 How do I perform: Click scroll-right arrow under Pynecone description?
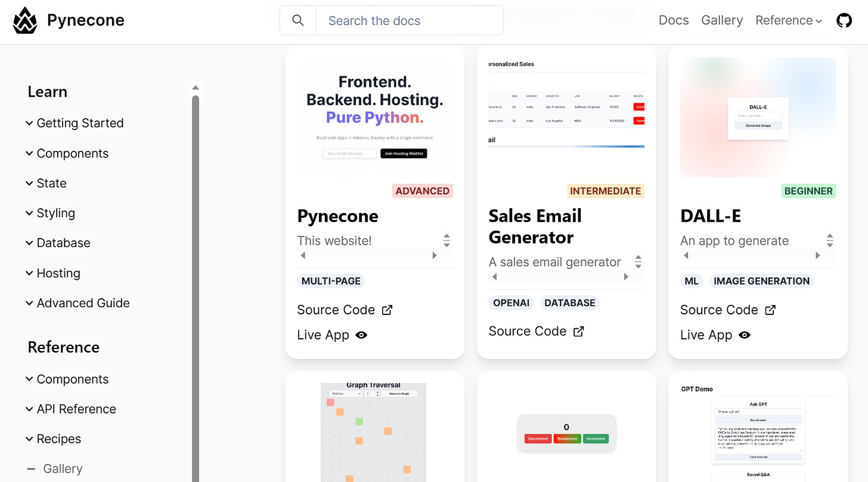coord(435,255)
